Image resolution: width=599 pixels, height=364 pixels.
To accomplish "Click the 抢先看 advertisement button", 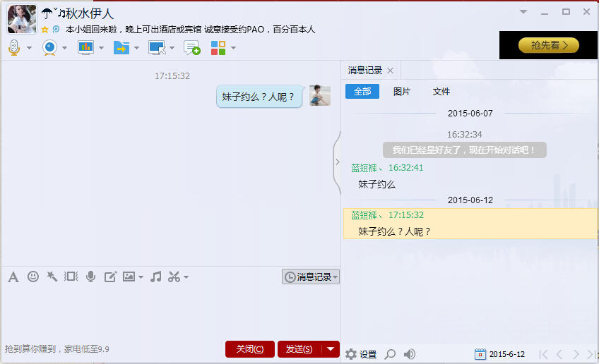I will [x=548, y=45].
